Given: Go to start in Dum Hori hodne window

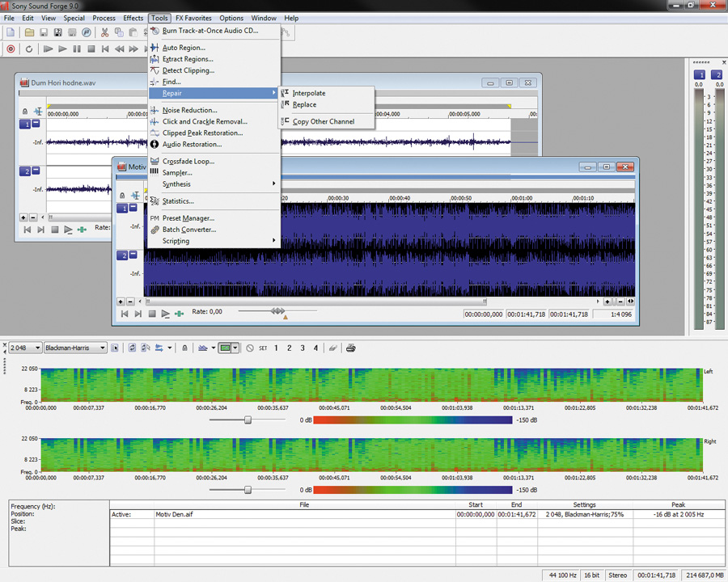Looking at the screenshot, I should 27,230.
